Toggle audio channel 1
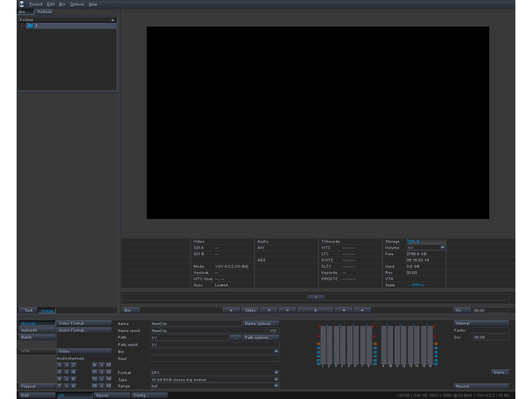 [59, 365]
